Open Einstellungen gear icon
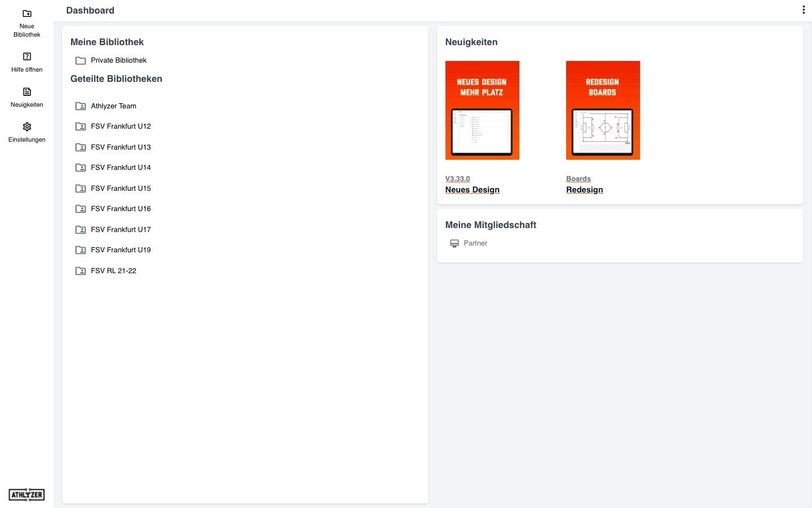The image size is (812, 508). pyautogui.click(x=27, y=126)
